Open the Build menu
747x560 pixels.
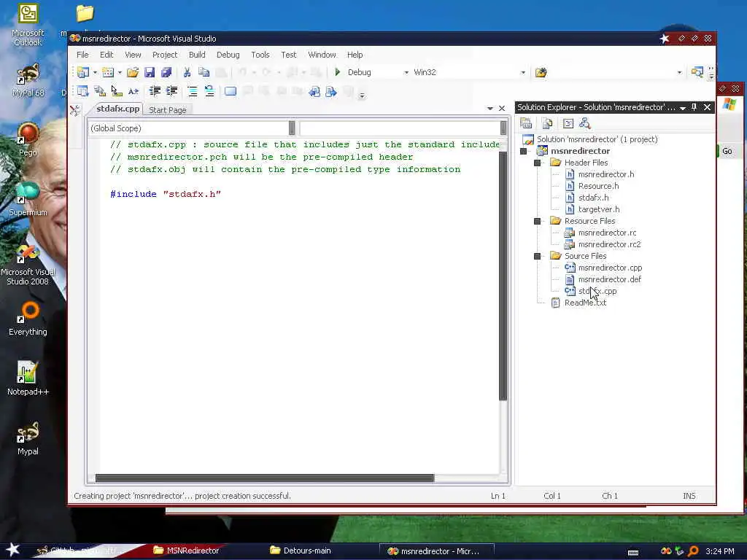tap(197, 55)
